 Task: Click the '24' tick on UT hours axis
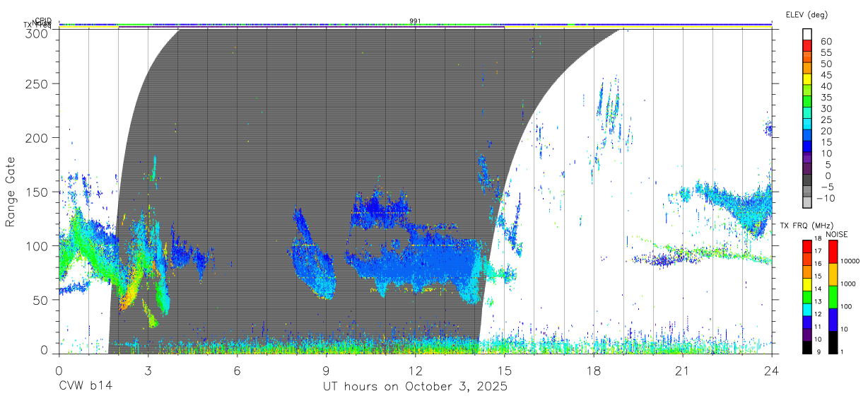click(x=771, y=370)
